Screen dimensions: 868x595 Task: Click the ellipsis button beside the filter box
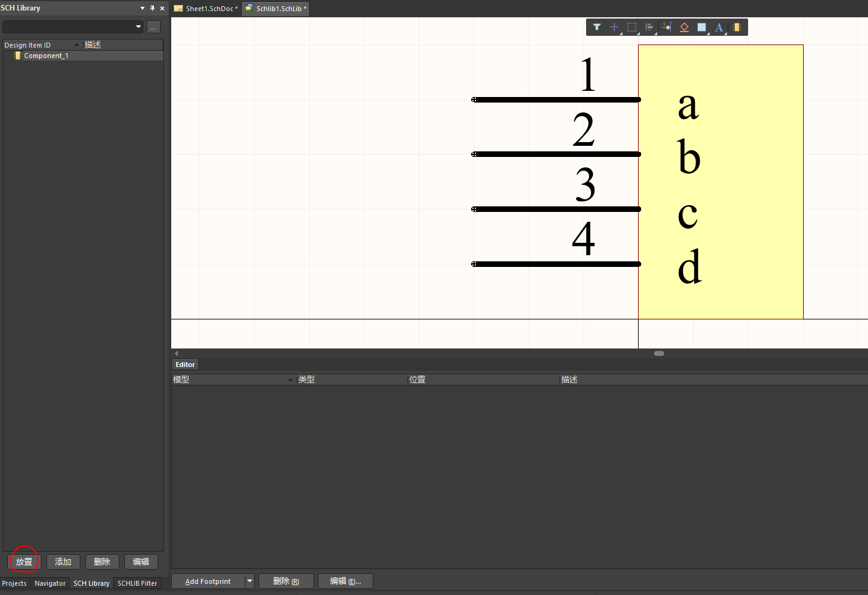[x=153, y=27]
